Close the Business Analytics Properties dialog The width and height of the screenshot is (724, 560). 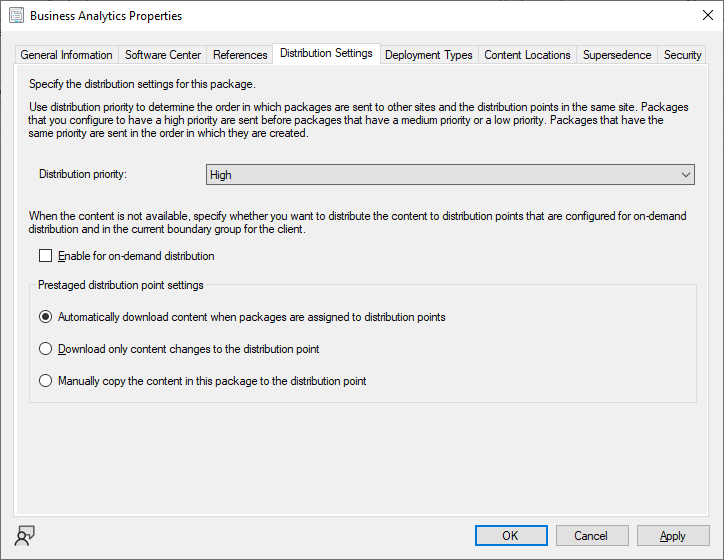[707, 15]
